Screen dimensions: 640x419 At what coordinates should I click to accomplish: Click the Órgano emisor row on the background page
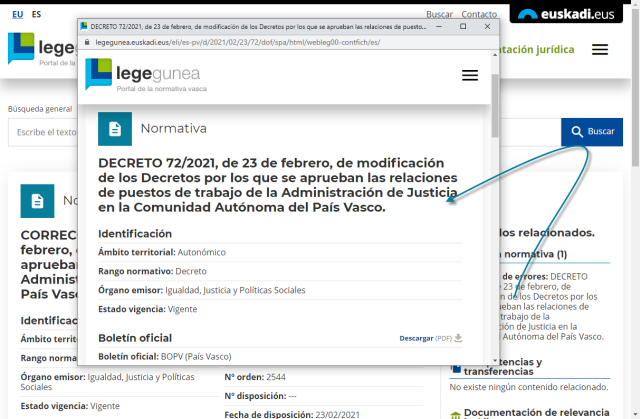click(x=118, y=382)
